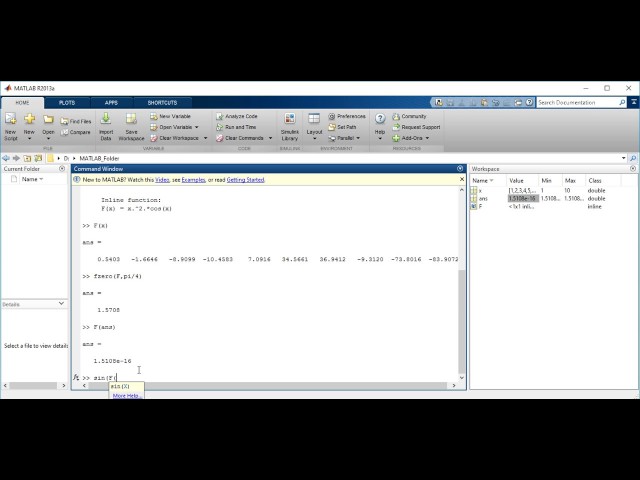
Task: Open Simulink Library
Action: [x=290, y=127]
